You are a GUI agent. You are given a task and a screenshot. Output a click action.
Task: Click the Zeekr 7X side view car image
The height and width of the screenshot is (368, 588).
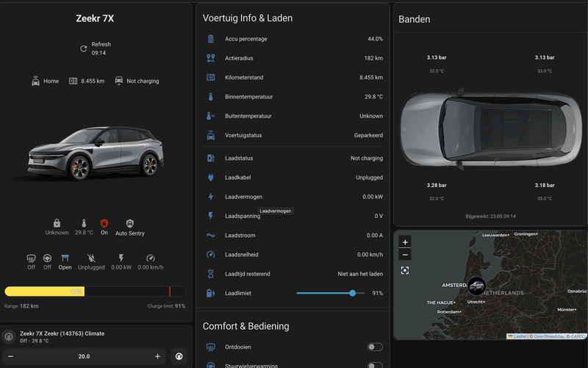point(96,153)
